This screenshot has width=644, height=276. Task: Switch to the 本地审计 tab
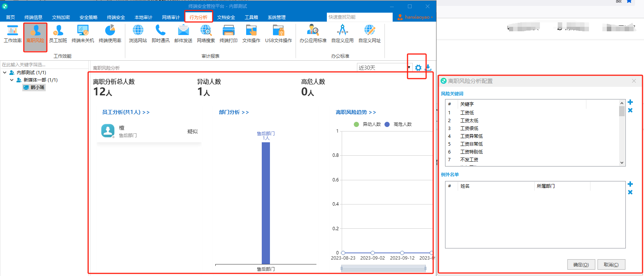144,17
